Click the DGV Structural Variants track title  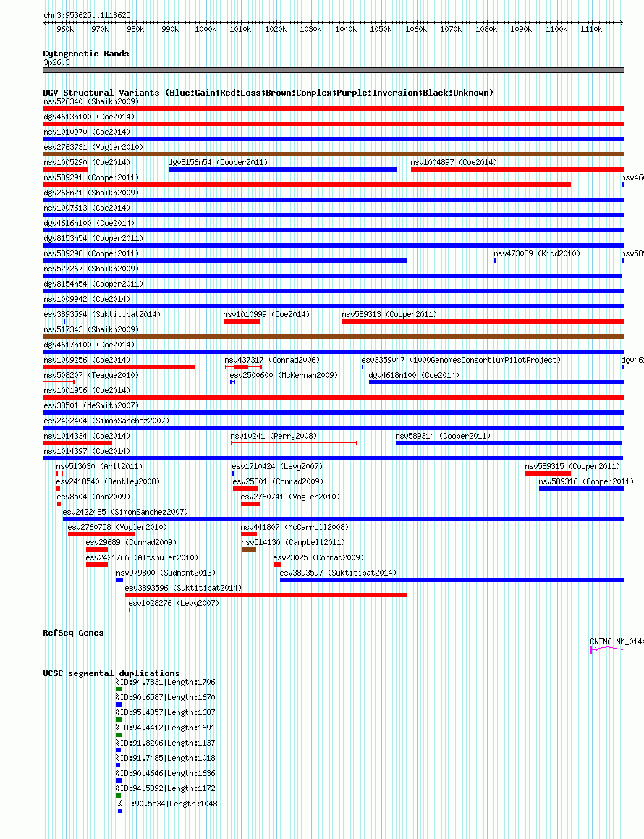tap(268, 93)
